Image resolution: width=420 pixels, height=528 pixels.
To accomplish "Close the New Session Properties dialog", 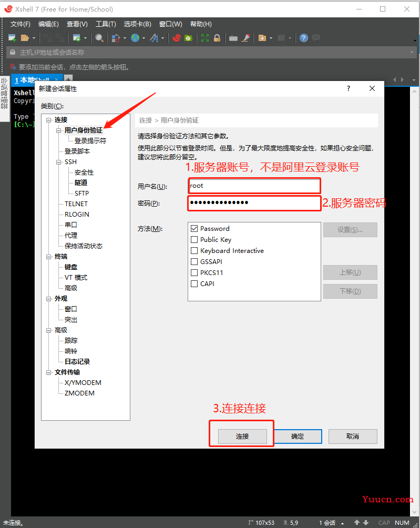I will (372, 88).
